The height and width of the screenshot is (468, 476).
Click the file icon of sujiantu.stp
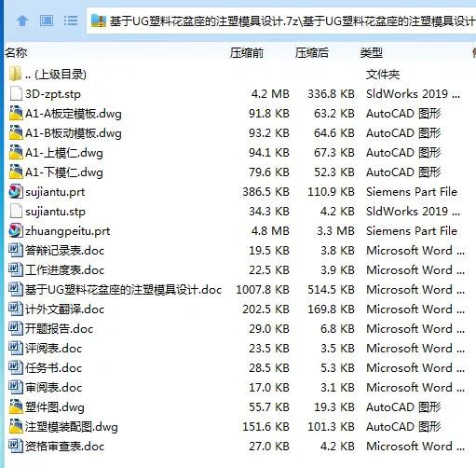16,212
